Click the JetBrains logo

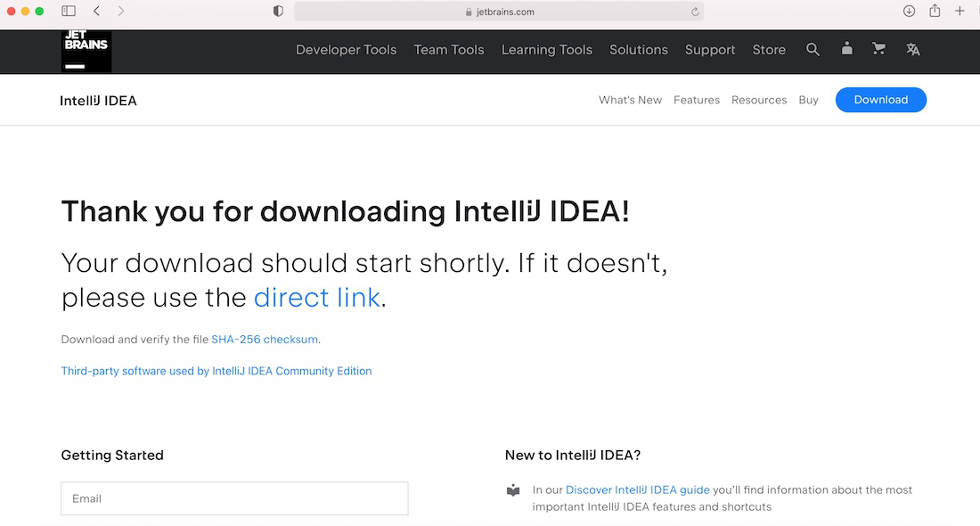coord(86,51)
